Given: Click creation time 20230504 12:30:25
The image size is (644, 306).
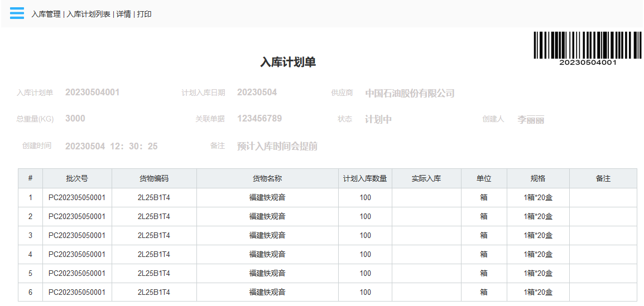Looking at the screenshot, I should pyautogui.click(x=111, y=146).
